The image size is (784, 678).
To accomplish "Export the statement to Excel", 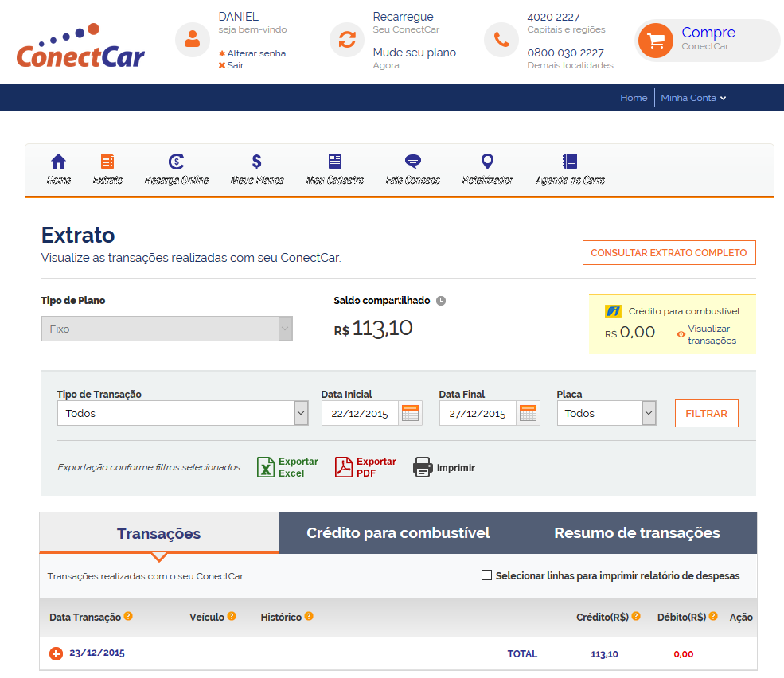I will click(x=288, y=467).
